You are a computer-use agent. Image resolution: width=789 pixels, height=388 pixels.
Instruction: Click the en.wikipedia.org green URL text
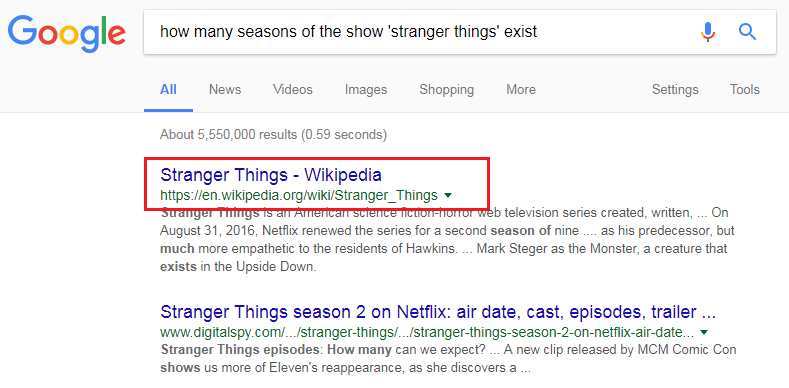coord(299,195)
